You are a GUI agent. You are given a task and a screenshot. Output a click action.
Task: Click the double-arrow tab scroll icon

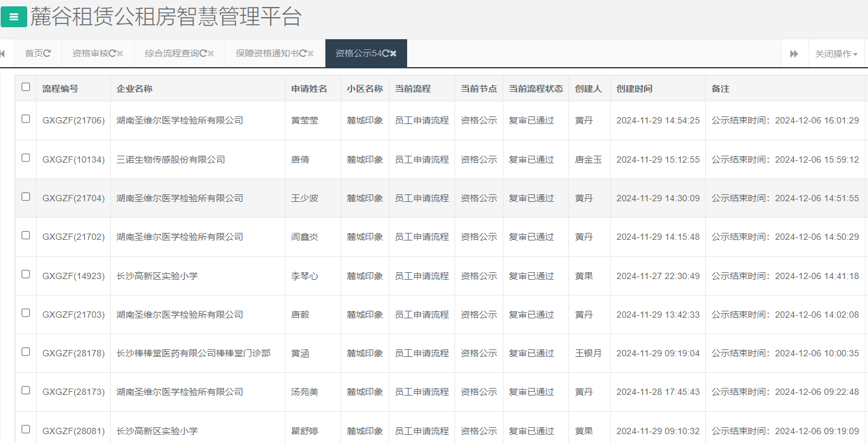pyautogui.click(x=795, y=53)
